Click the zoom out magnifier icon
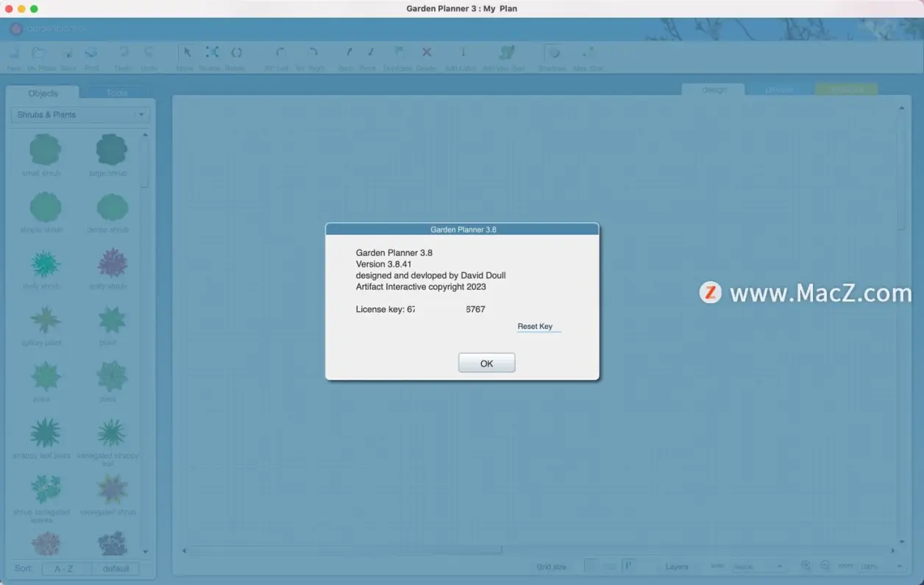This screenshot has width=924, height=585. coord(825,566)
